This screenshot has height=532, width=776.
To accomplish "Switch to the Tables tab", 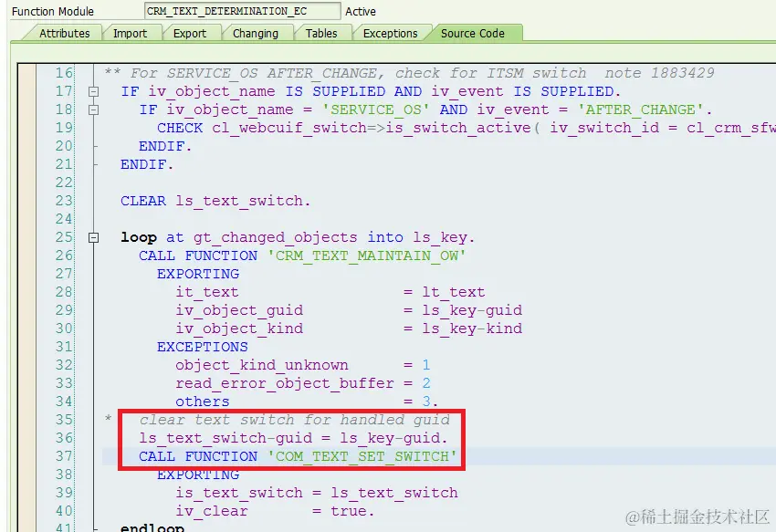I will coord(321,33).
